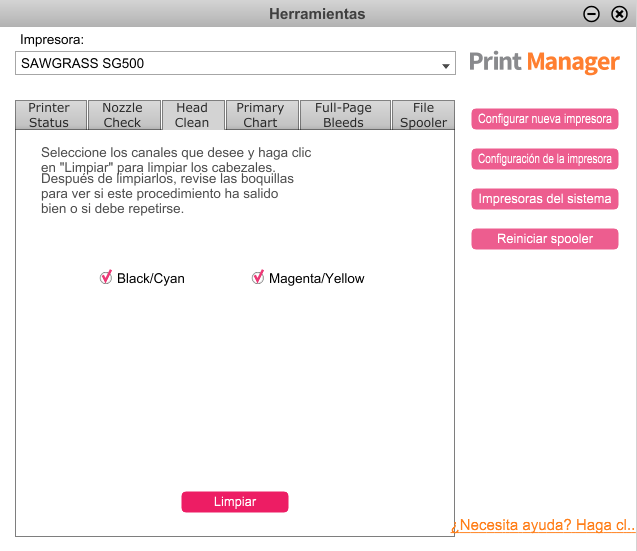Click the Herramientas title bar
637x551 pixels.
click(317, 14)
